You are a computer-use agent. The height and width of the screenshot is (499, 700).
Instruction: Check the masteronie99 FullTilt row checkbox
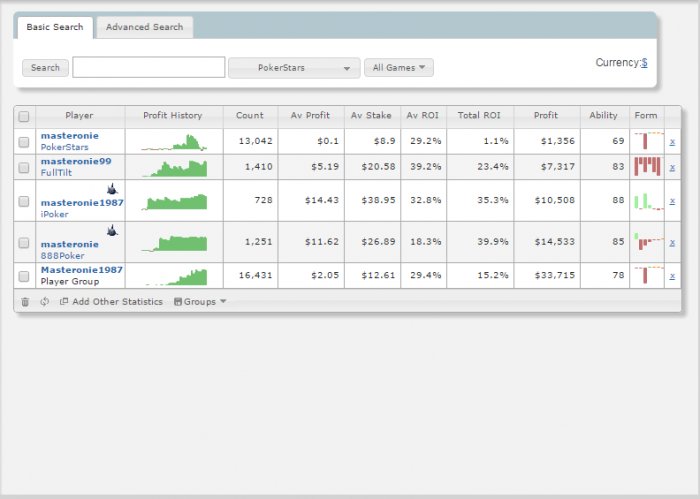coord(24,167)
